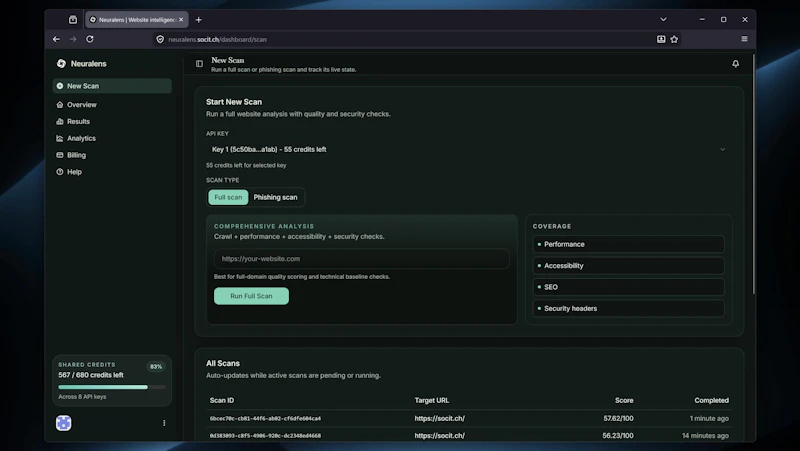800x451 pixels.
Task: Open a new browser tab
Action: click(x=198, y=20)
